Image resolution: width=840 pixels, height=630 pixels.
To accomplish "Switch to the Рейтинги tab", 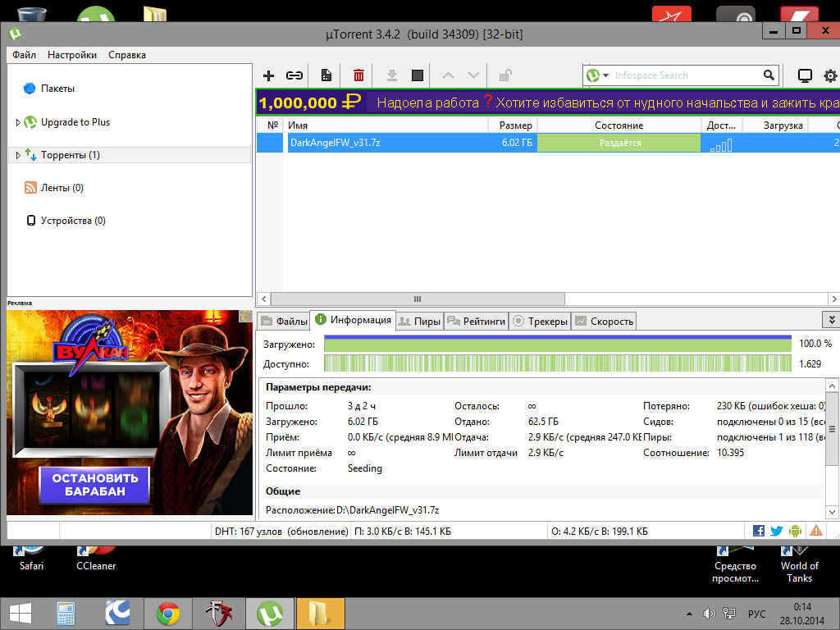I will click(x=477, y=321).
